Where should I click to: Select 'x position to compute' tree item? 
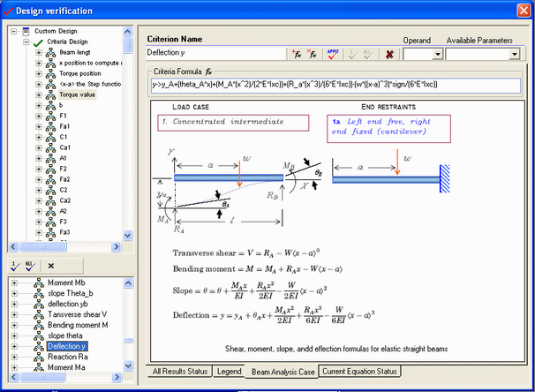pyautogui.click(x=90, y=63)
